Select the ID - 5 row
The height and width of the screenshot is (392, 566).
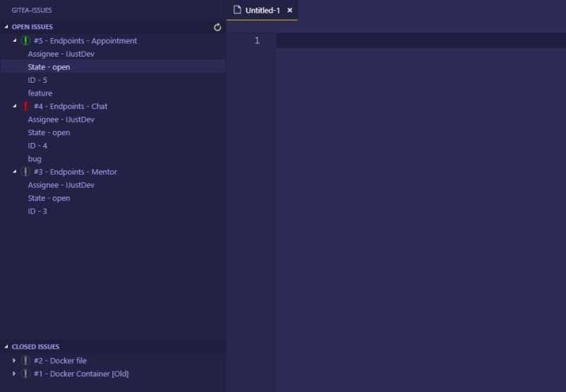37,80
